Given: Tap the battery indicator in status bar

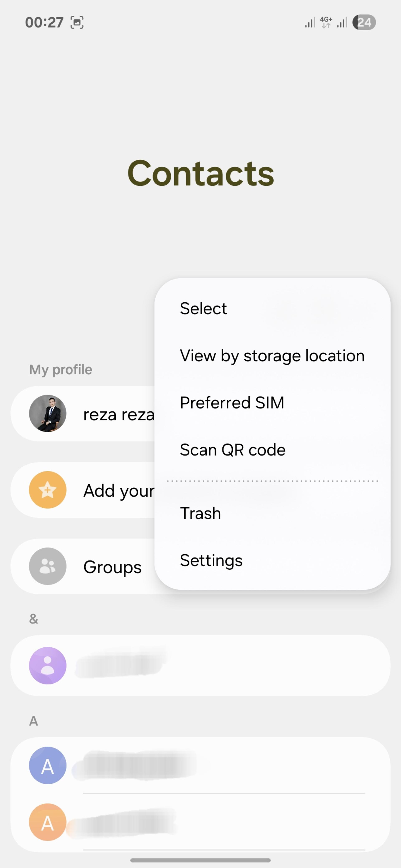Looking at the screenshot, I should click(x=364, y=23).
